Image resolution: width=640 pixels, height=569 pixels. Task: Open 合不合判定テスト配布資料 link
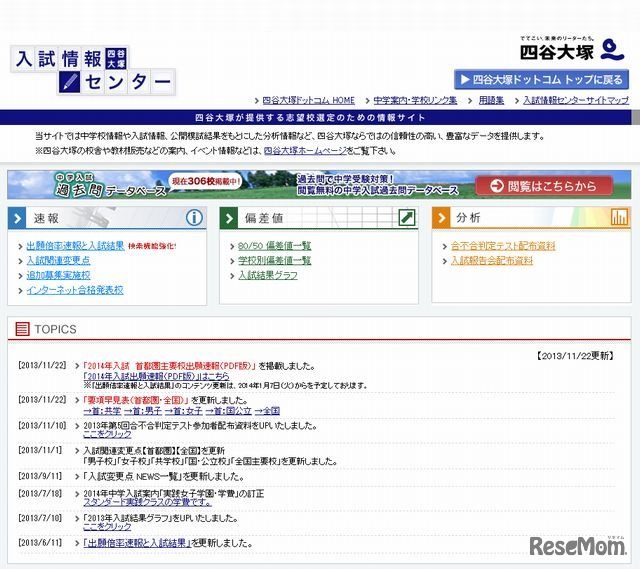point(503,246)
